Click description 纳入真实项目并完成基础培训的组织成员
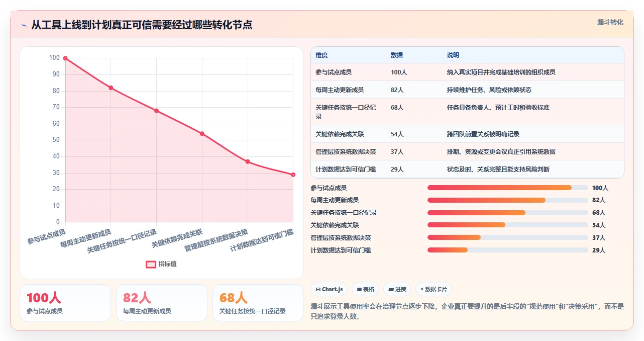 [501, 72]
